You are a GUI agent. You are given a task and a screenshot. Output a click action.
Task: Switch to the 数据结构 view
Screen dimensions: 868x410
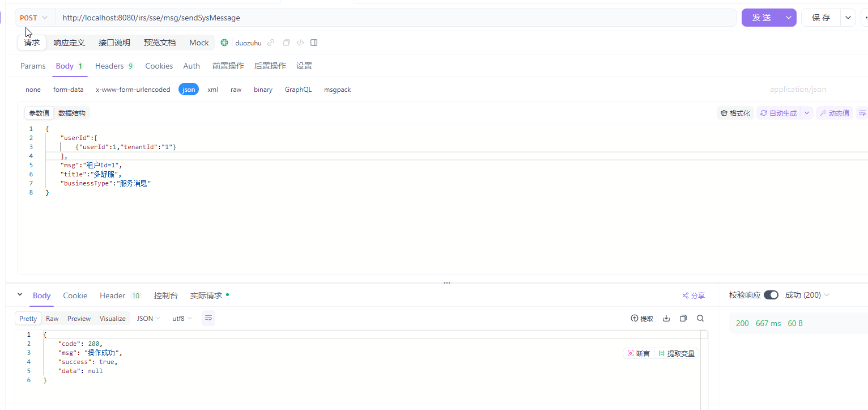pos(72,113)
